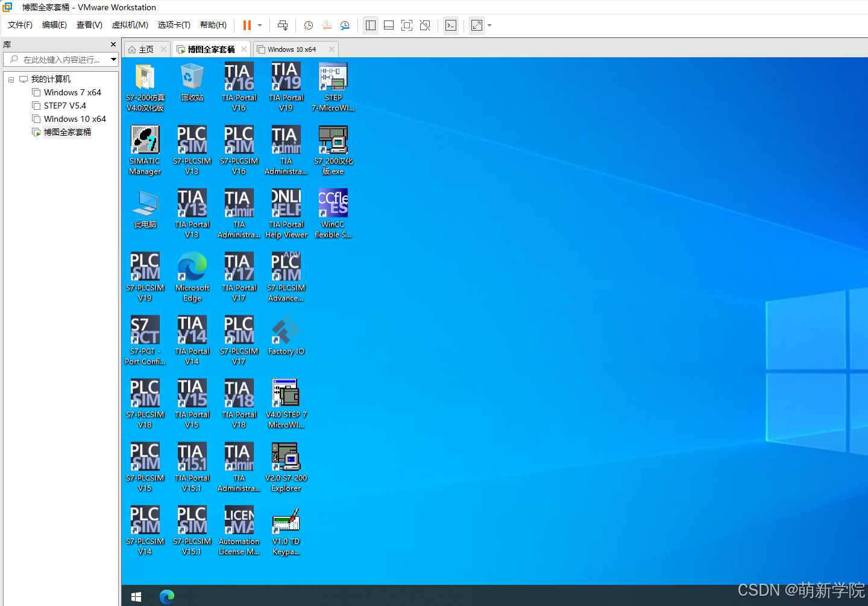Viewport: 868px width, 606px height.
Task: Open the 文件(F) menu
Action: [x=20, y=25]
